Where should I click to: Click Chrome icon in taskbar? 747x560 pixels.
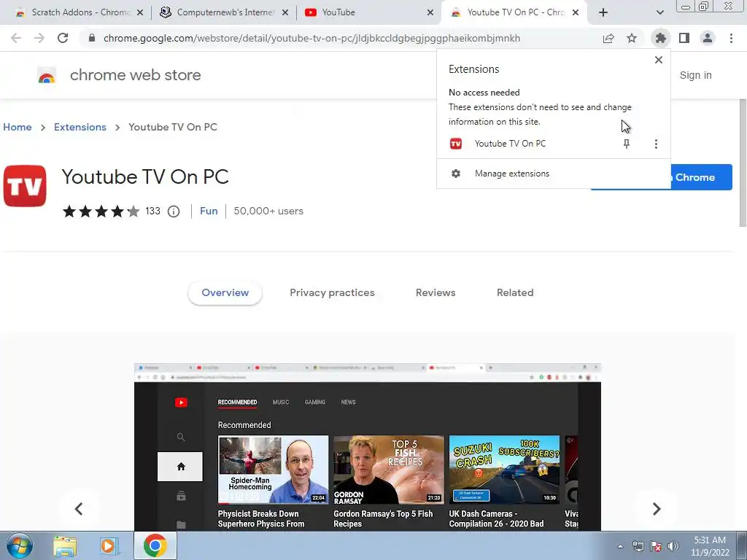(x=155, y=545)
